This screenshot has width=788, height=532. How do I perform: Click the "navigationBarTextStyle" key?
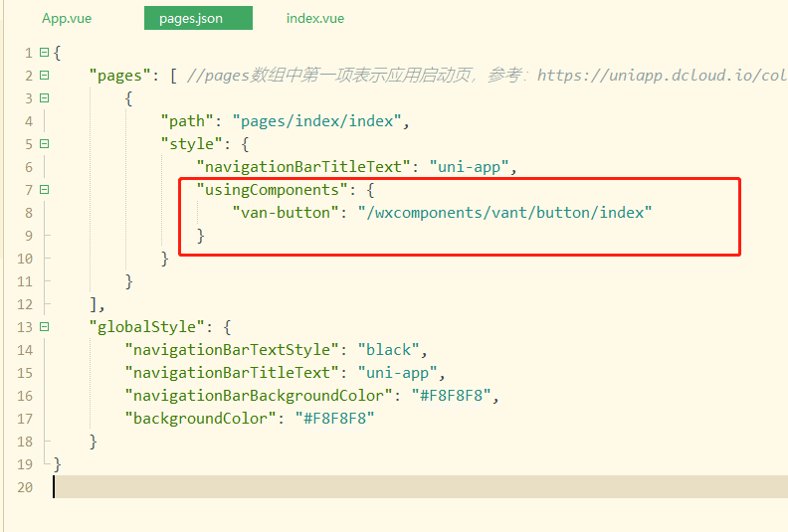pyautogui.click(x=232, y=350)
